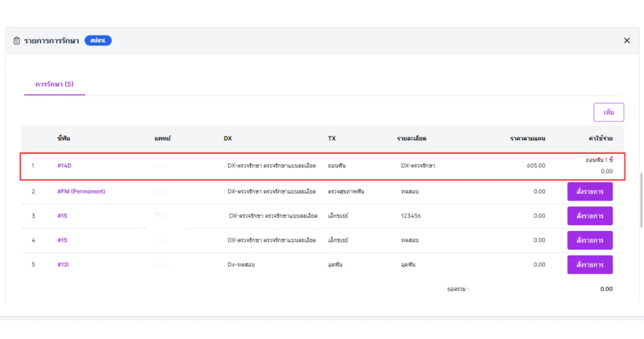Open the #15 link in row 3
This screenshot has width=644, height=339.
[62, 216]
